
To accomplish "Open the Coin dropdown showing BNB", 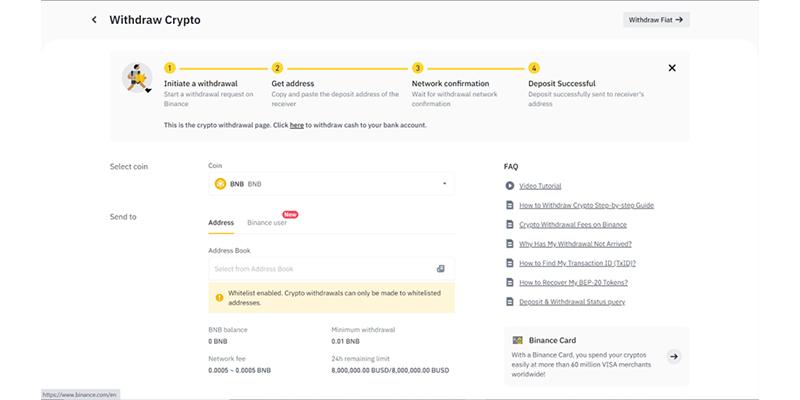I will (x=331, y=184).
